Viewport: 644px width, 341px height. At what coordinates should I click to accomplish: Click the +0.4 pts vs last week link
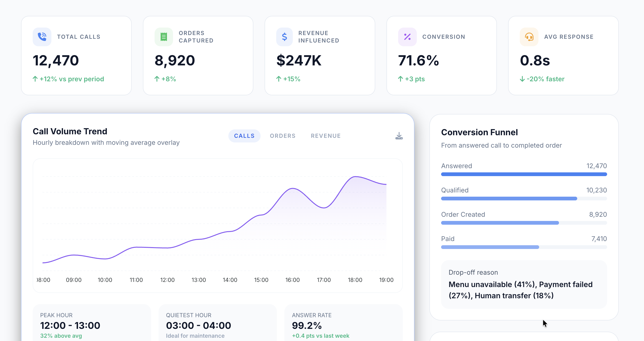(321, 336)
